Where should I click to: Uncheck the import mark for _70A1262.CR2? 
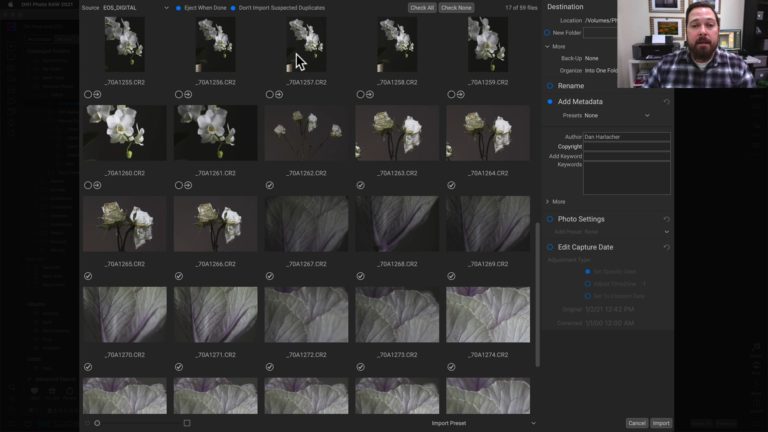pos(269,185)
